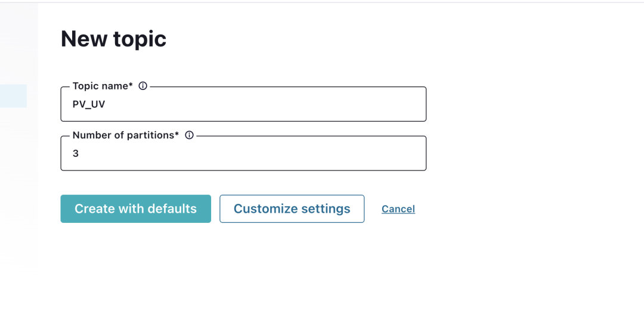Place cursor on the PV_UV text

click(x=89, y=104)
